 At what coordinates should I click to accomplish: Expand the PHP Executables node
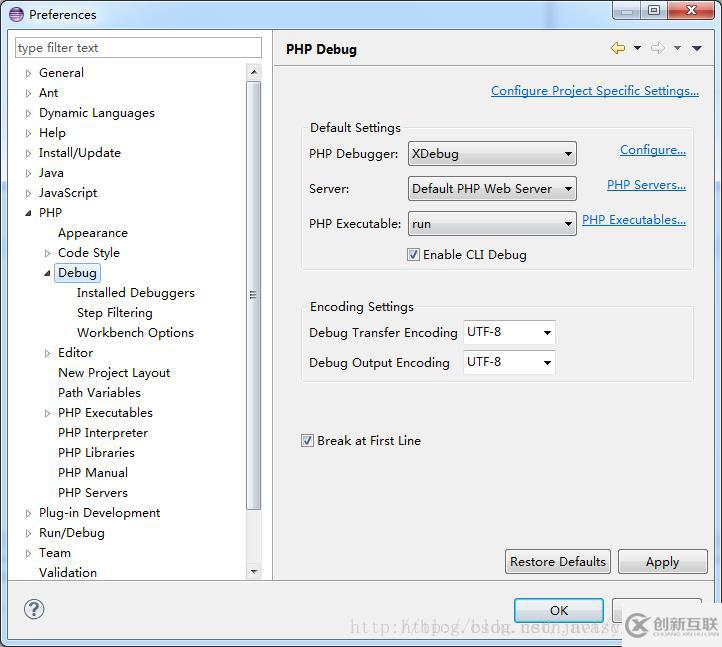47,413
